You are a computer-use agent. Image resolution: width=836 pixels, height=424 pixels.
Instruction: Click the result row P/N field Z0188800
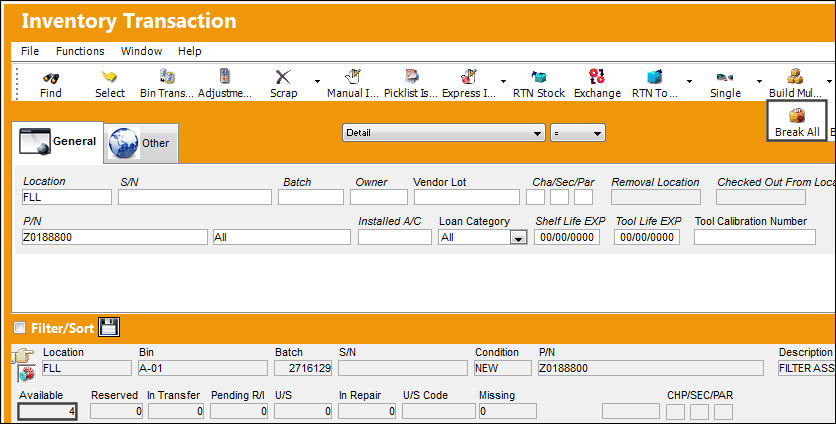(650, 368)
